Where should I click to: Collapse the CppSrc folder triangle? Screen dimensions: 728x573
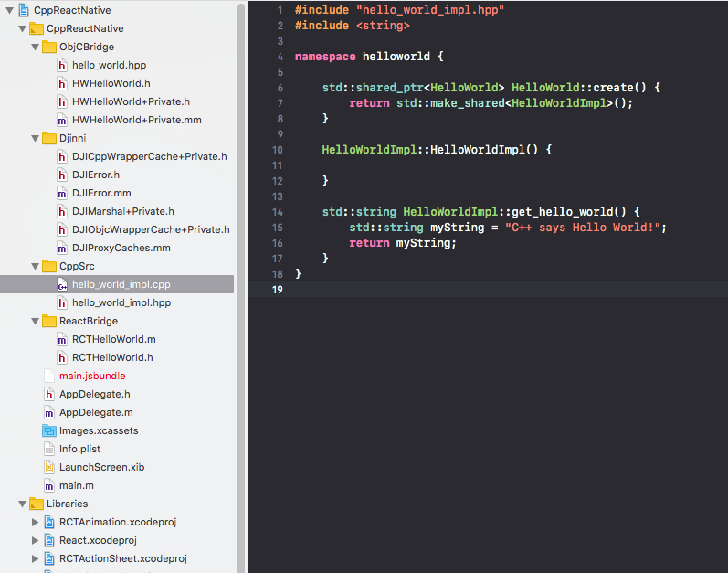click(x=35, y=267)
